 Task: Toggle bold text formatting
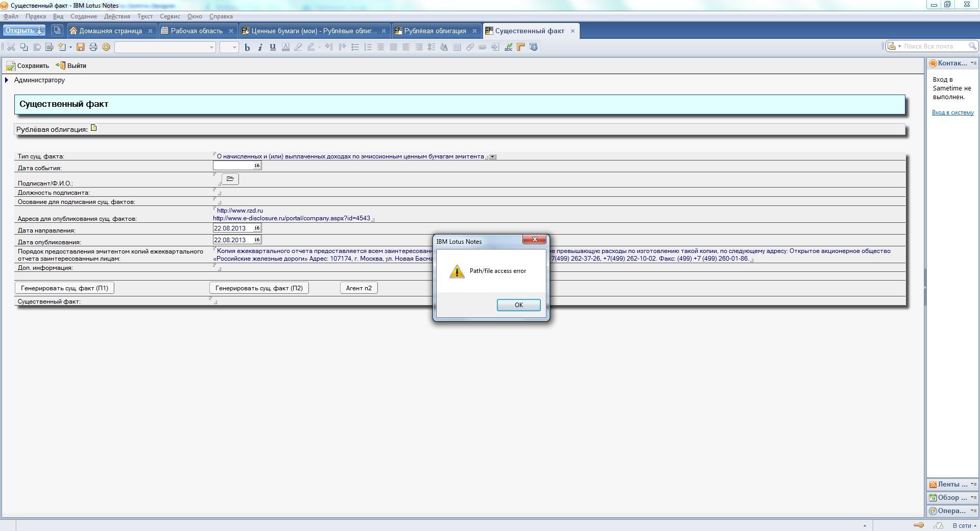coord(247,47)
